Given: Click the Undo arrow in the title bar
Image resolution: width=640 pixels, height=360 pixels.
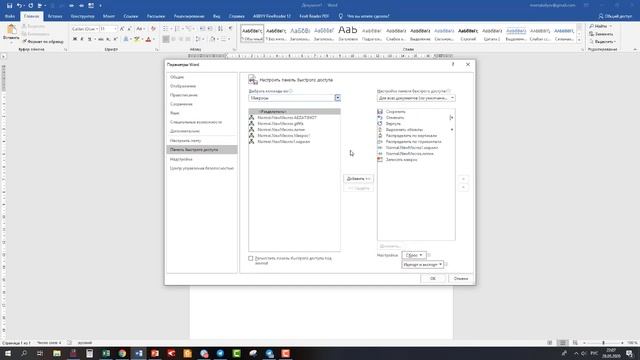Looking at the screenshot, I should pyautogui.click(x=19, y=6).
